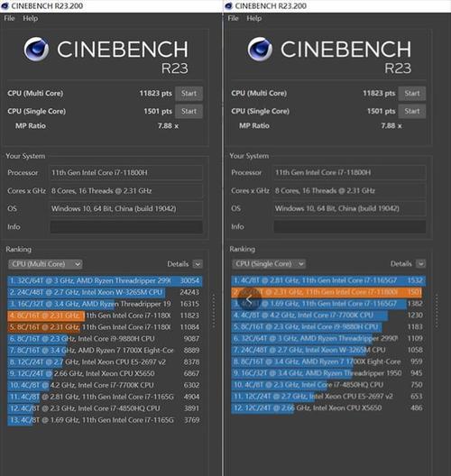Screen dimensions: 451x476
Task: Select row 13 i7-1165G scoring 3769
Action: tap(105, 420)
